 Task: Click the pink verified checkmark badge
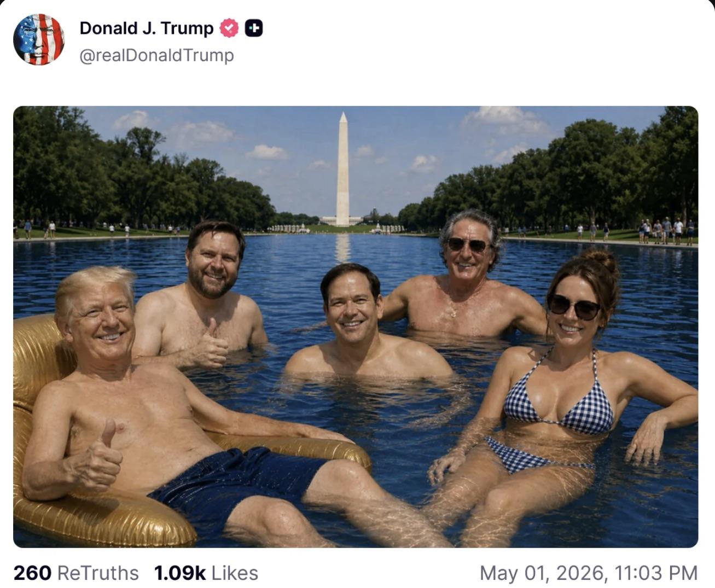click(x=229, y=28)
